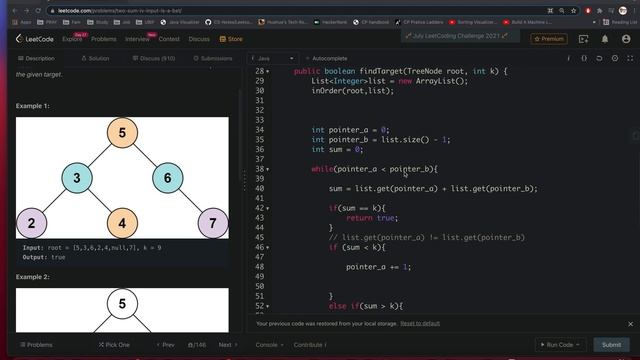This screenshot has width=640, height=360.
Task: Reset code with revert arrow icon
Action: click(599, 58)
